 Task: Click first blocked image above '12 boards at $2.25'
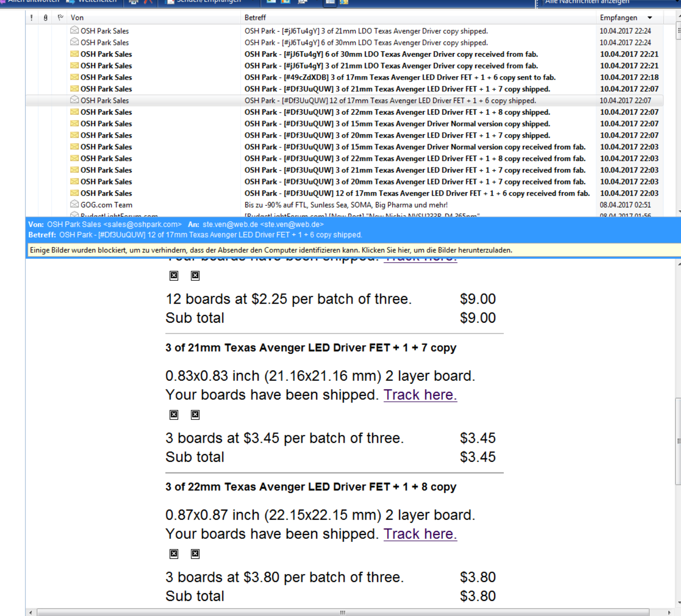click(x=174, y=275)
